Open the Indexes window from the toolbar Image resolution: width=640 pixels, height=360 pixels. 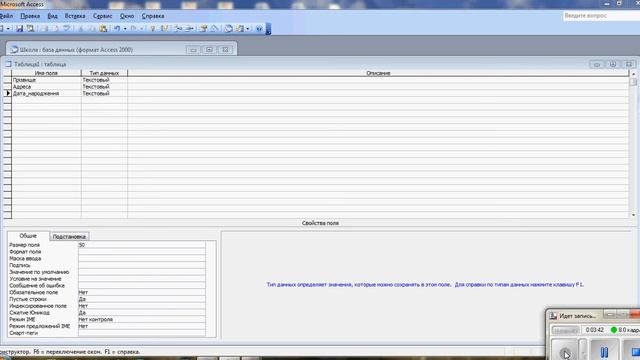[164, 29]
